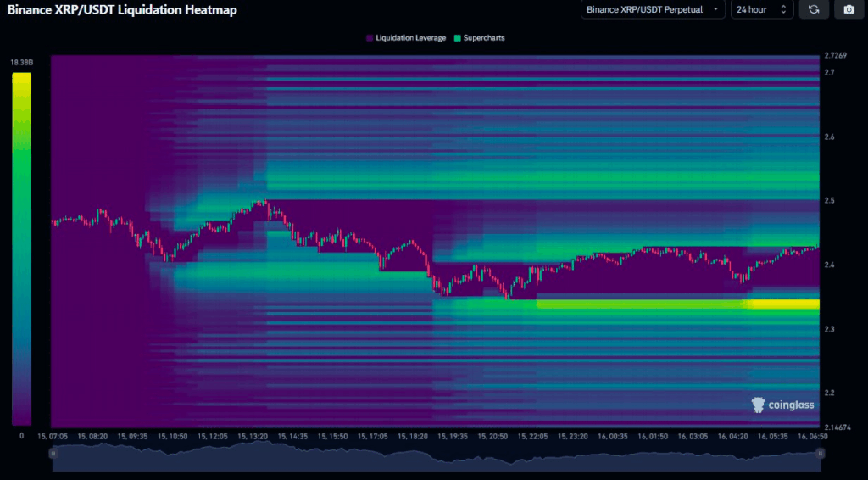
Task: Click the 15, 22:05 time axis label
Action: pyautogui.click(x=532, y=436)
